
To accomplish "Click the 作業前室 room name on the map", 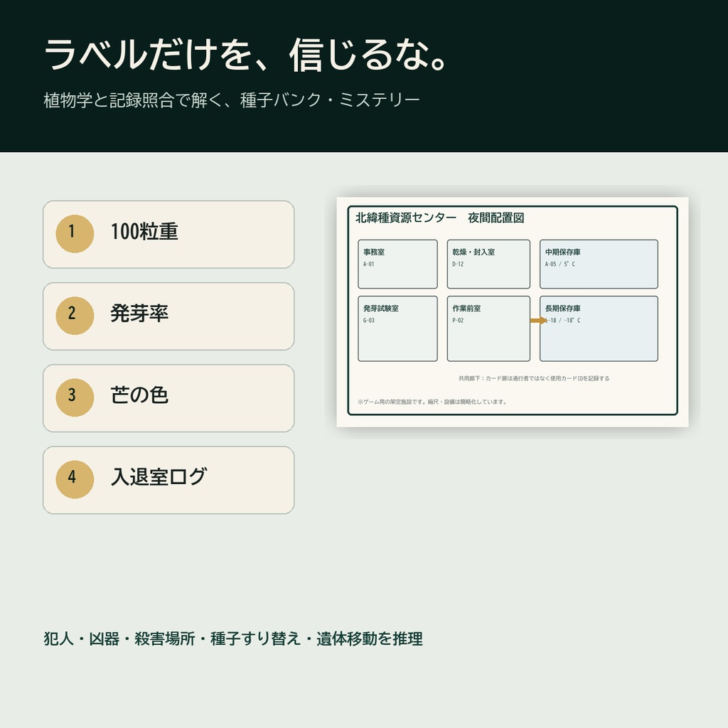I will coord(466,309).
